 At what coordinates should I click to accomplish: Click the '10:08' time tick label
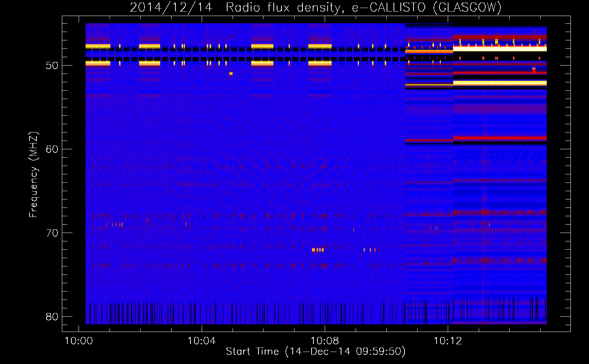click(x=325, y=341)
